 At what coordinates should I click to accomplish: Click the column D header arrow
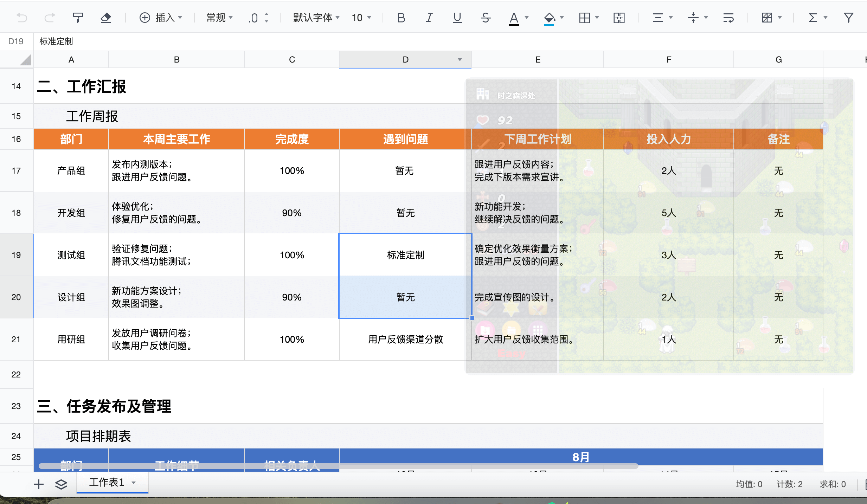coord(460,60)
